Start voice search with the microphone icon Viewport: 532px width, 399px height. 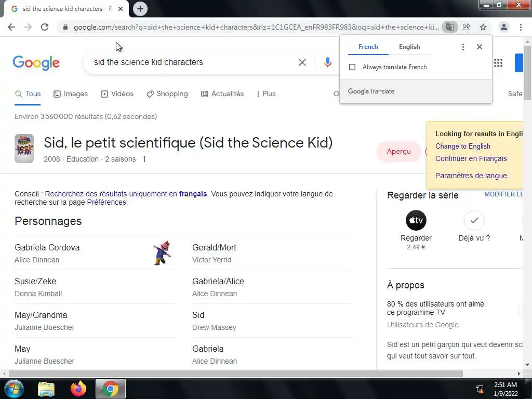tap(327, 62)
